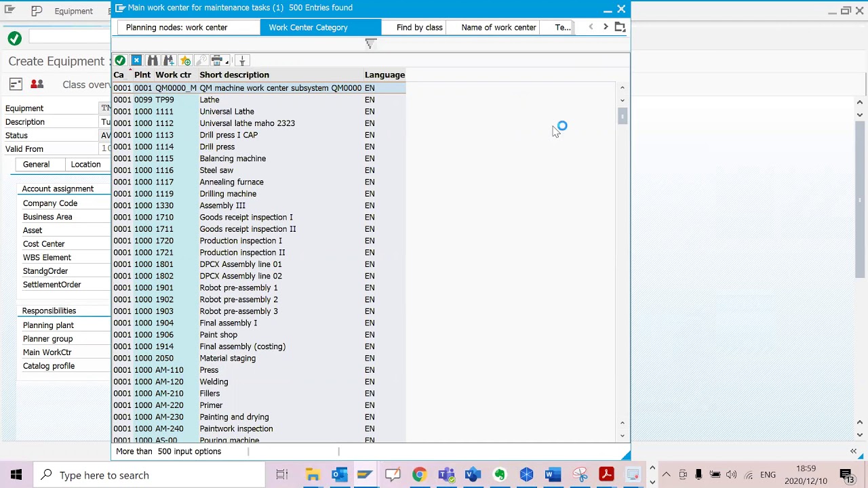Click the green Enter check in main window
Viewport: 868px width, 488px height.
[14, 39]
